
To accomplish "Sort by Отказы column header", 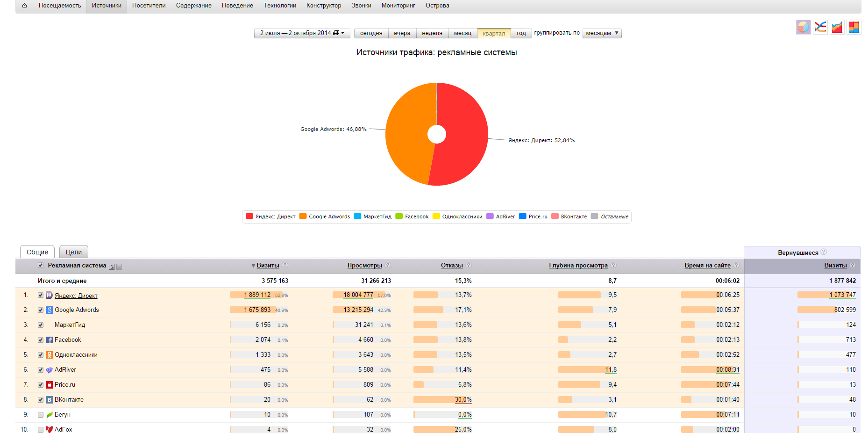I will (452, 266).
